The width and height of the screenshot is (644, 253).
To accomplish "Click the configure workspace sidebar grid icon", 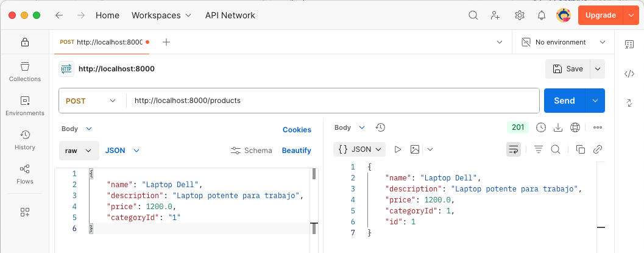I will tap(25, 212).
